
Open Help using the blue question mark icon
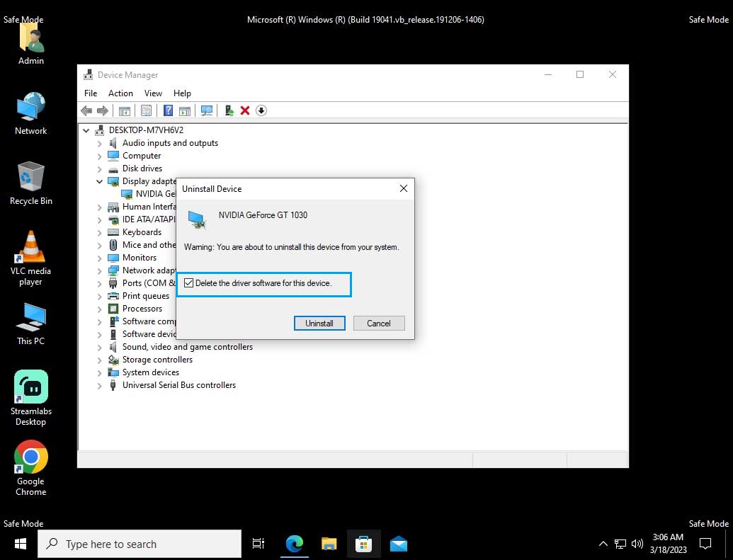coord(168,110)
